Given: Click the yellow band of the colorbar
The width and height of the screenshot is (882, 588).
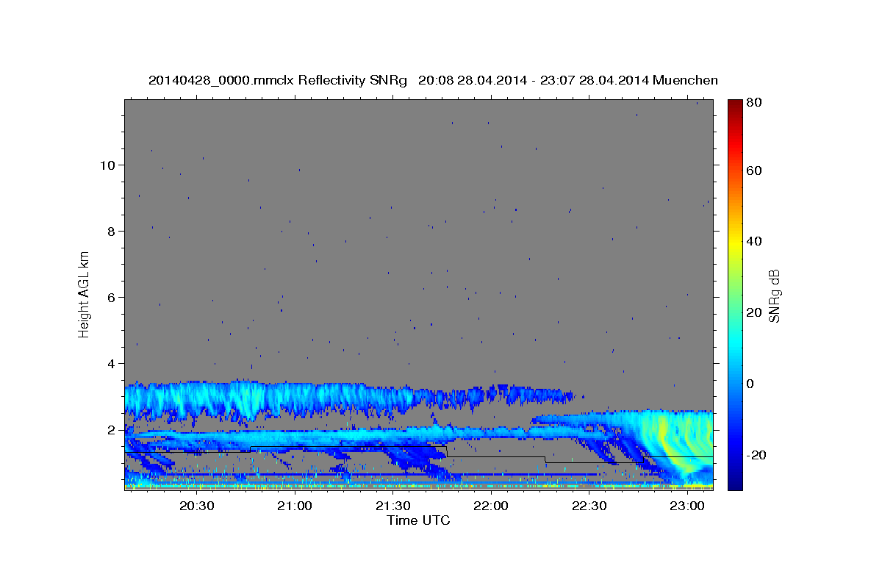Looking at the screenshot, I should [735, 241].
